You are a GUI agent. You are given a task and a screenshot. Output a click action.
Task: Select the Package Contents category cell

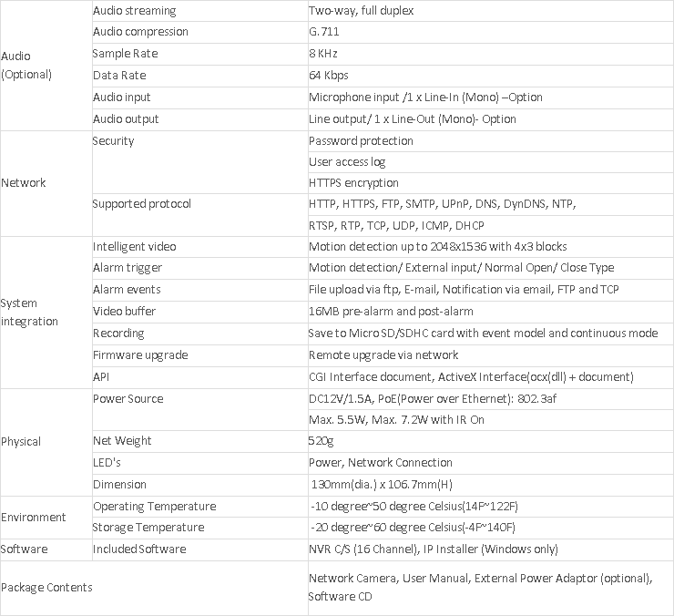point(46,588)
